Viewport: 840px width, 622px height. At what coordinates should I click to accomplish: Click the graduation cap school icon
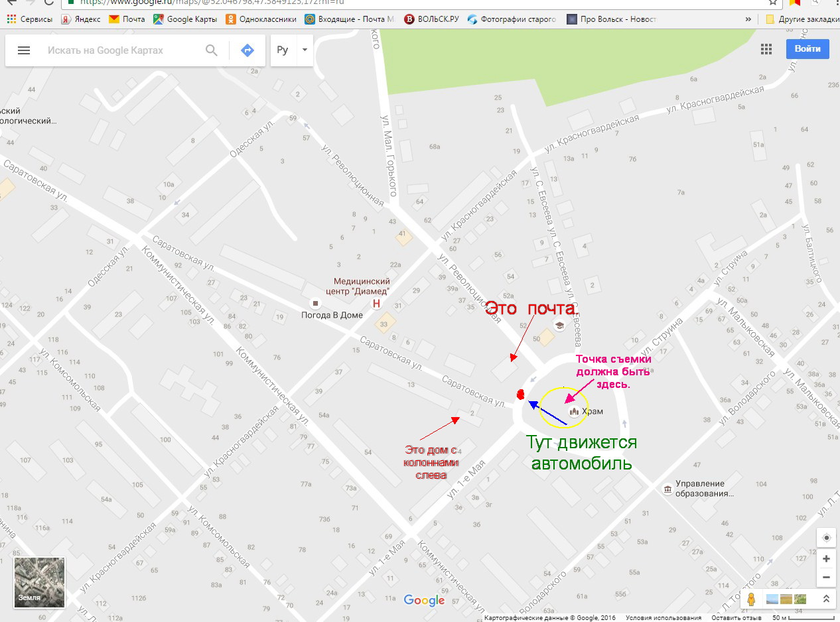click(559, 325)
